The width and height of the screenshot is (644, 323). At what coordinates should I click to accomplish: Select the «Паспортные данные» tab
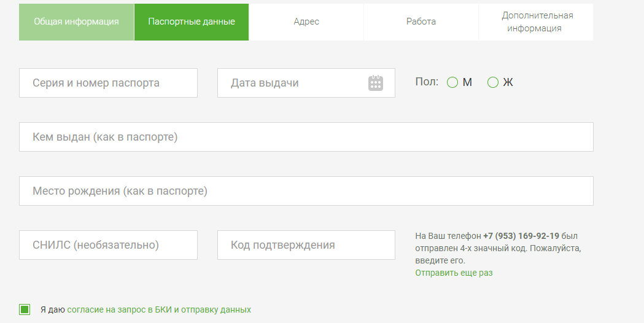coord(192,21)
